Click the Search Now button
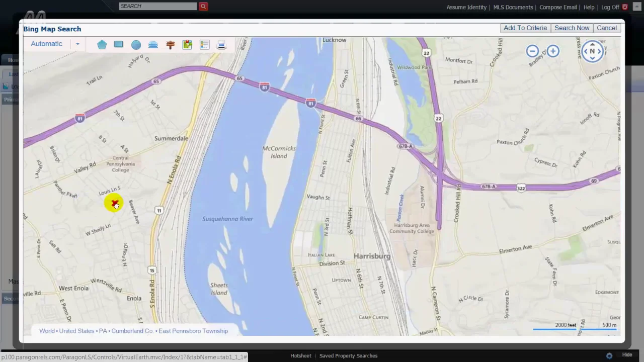 click(572, 28)
